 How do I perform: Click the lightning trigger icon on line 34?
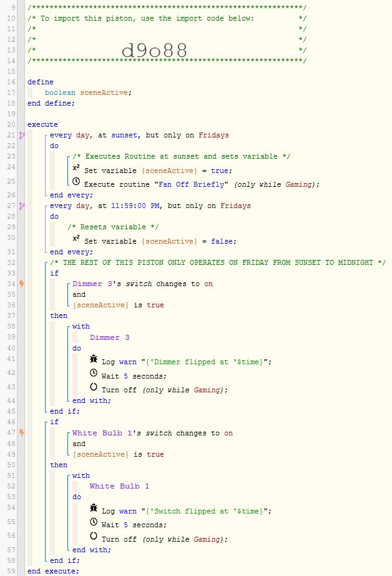click(x=22, y=284)
